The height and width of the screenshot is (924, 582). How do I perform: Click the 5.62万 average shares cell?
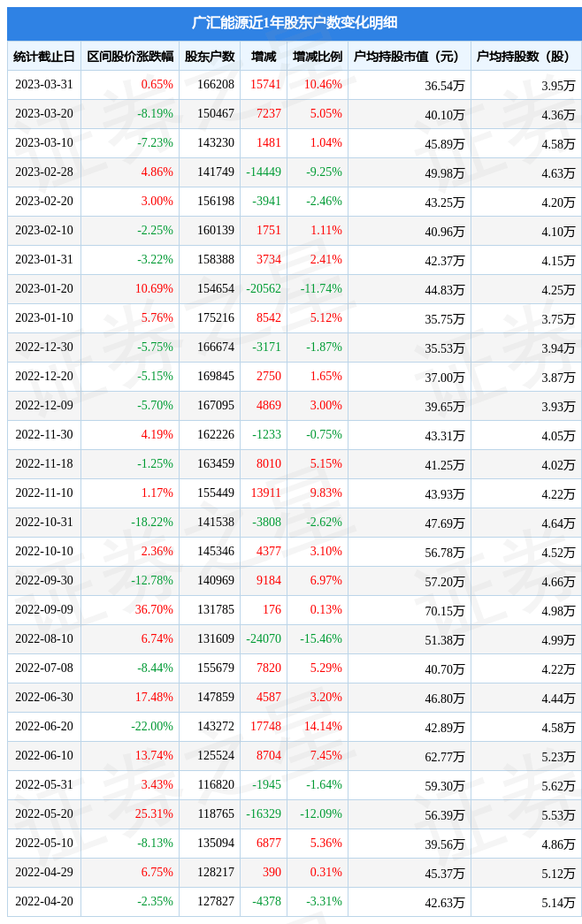558,785
